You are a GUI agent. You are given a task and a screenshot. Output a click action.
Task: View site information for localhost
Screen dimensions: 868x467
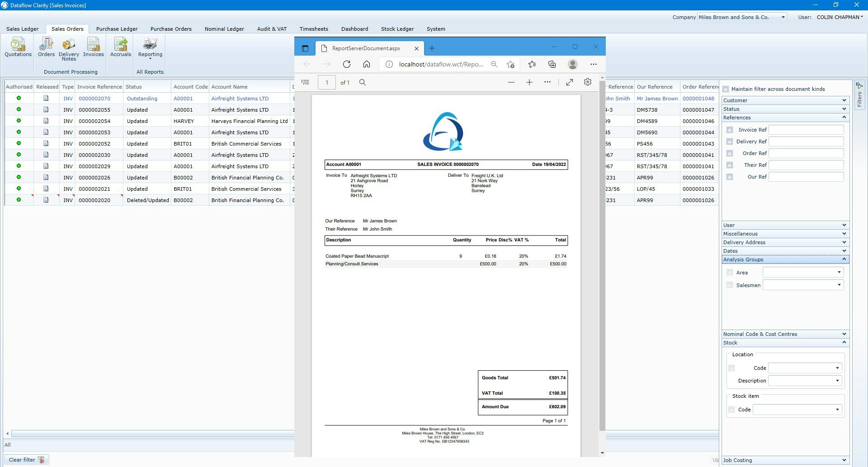pyautogui.click(x=389, y=64)
